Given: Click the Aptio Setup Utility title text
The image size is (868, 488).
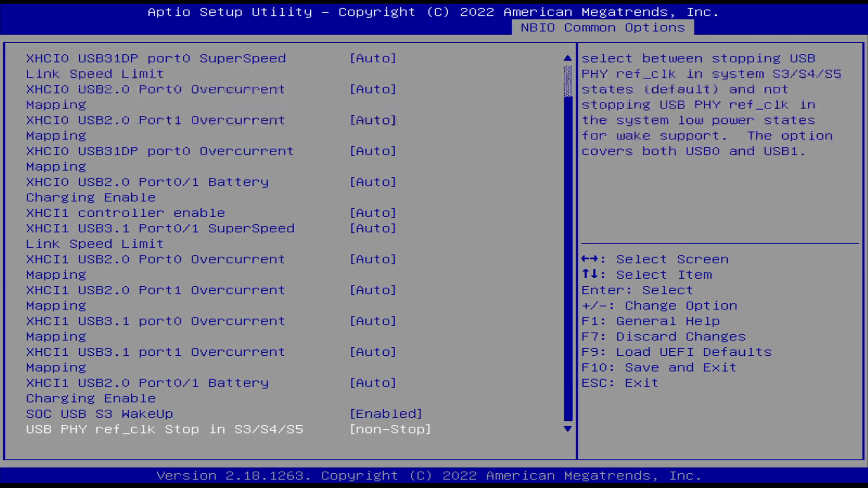Looking at the screenshot, I should [433, 12].
